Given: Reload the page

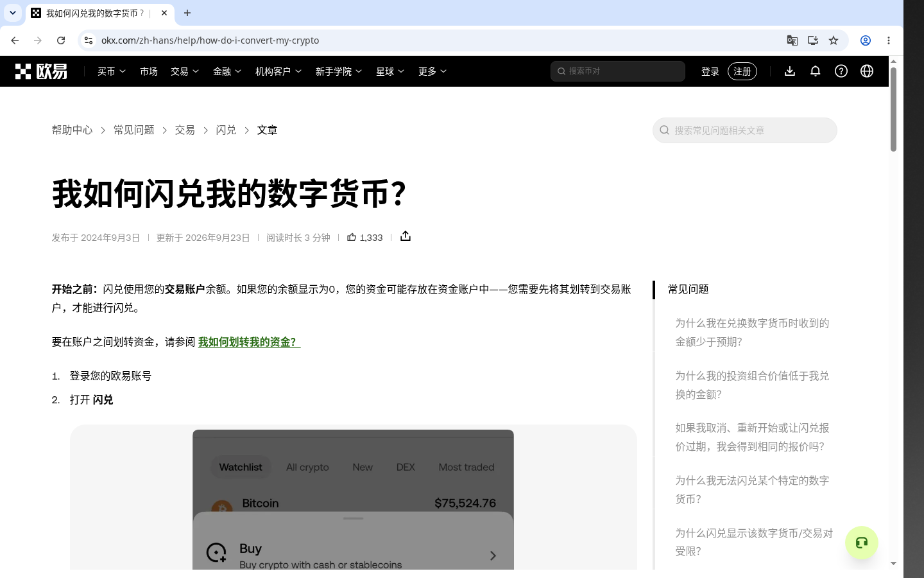Looking at the screenshot, I should point(61,40).
